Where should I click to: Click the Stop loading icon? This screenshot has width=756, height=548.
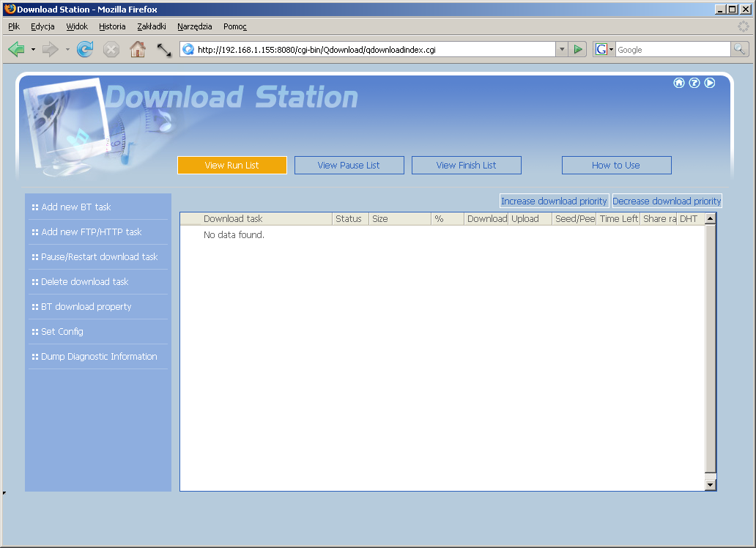click(111, 50)
